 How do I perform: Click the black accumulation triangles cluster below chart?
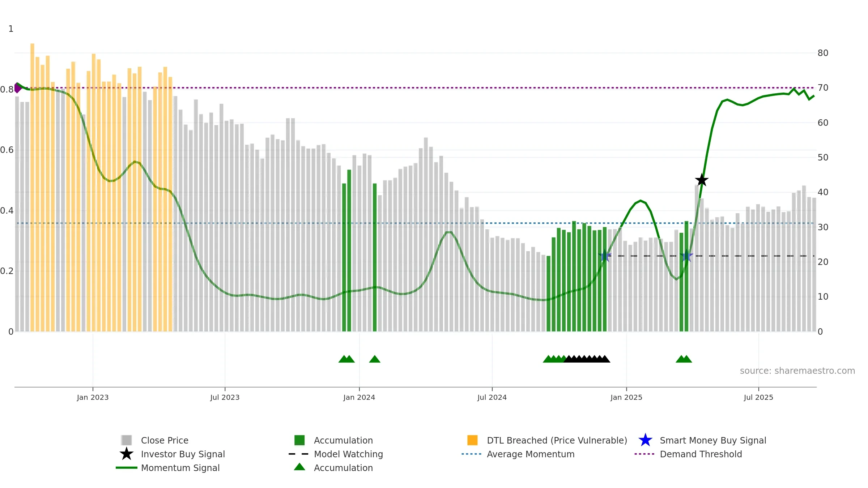(x=587, y=359)
